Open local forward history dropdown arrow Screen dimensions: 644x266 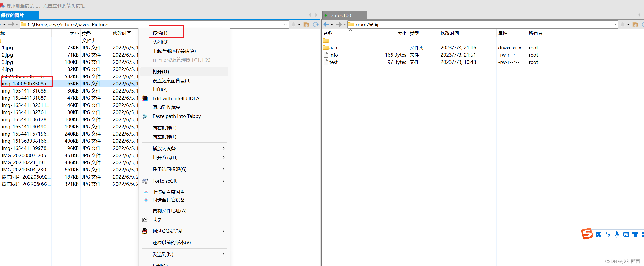(17, 25)
